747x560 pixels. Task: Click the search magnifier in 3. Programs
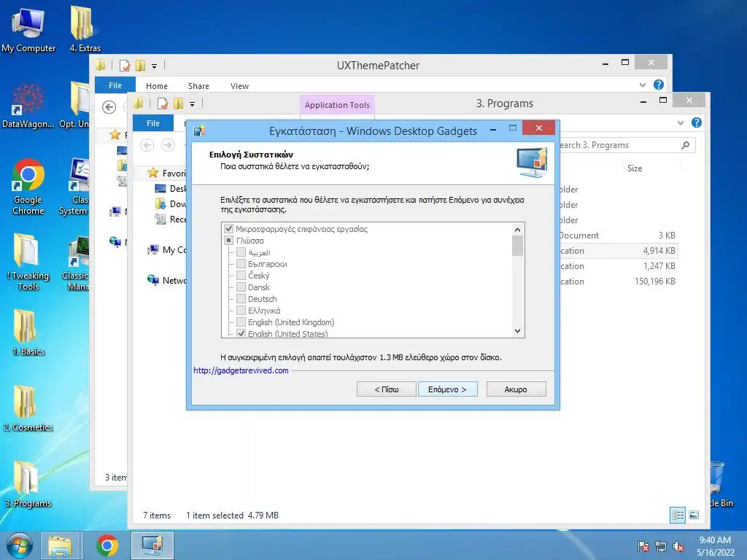click(685, 145)
